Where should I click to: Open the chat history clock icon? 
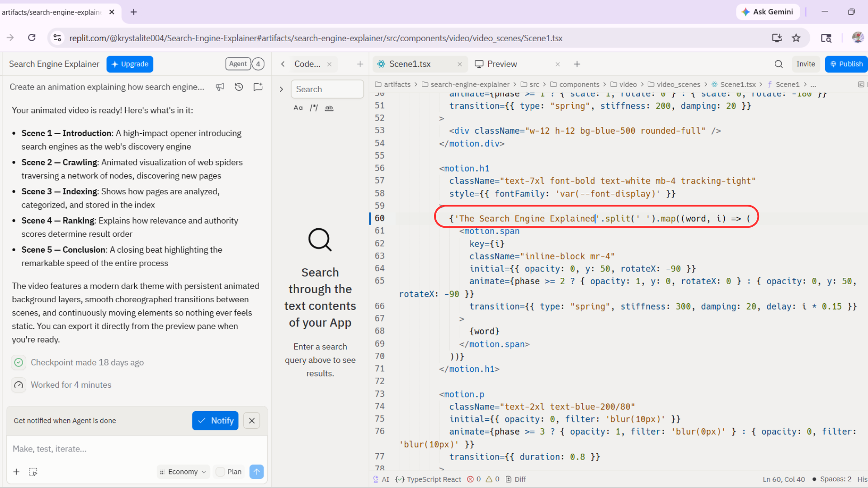click(239, 87)
